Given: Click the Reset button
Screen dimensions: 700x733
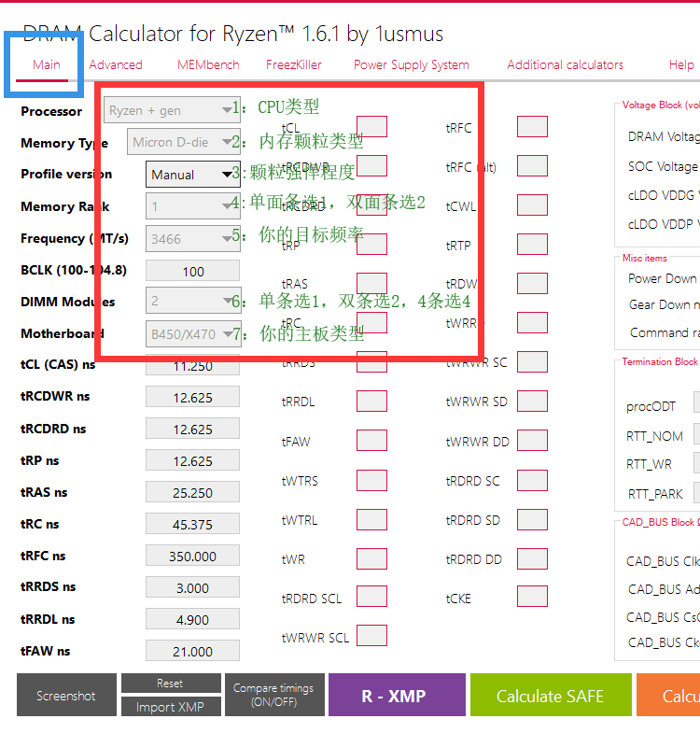Looking at the screenshot, I should (171, 683).
